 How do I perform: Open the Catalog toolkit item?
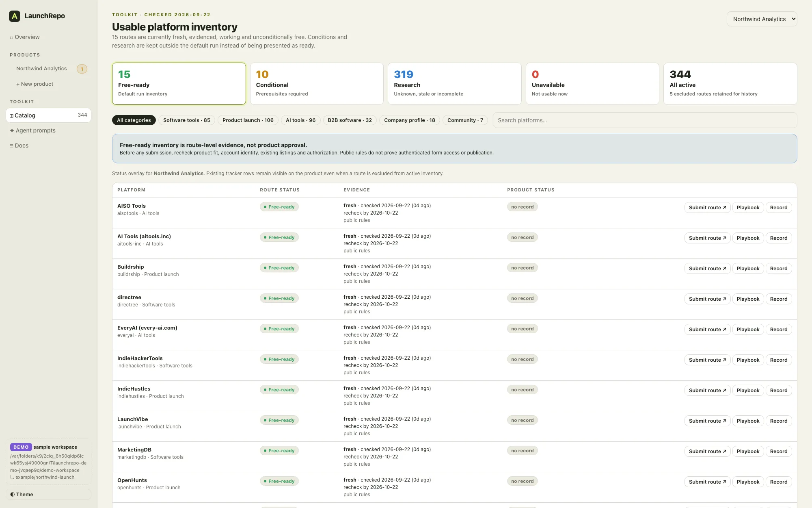pyautogui.click(x=48, y=115)
